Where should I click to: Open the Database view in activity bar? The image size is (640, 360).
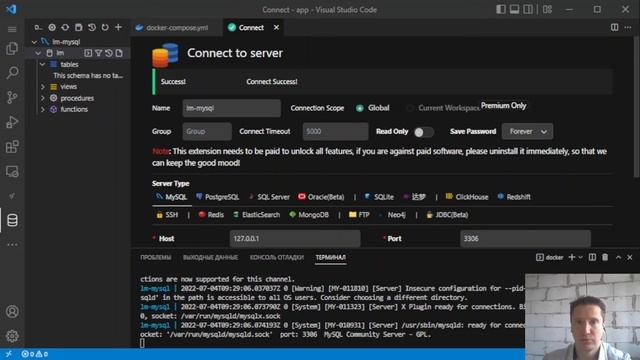click(12, 220)
